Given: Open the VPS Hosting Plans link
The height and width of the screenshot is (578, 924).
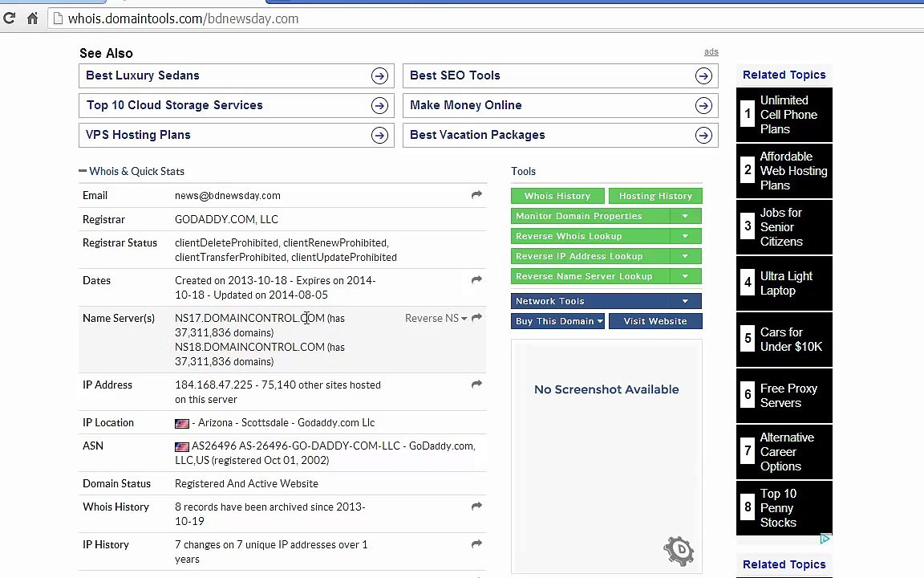Looking at the screenshot, I should click(138, 135).
